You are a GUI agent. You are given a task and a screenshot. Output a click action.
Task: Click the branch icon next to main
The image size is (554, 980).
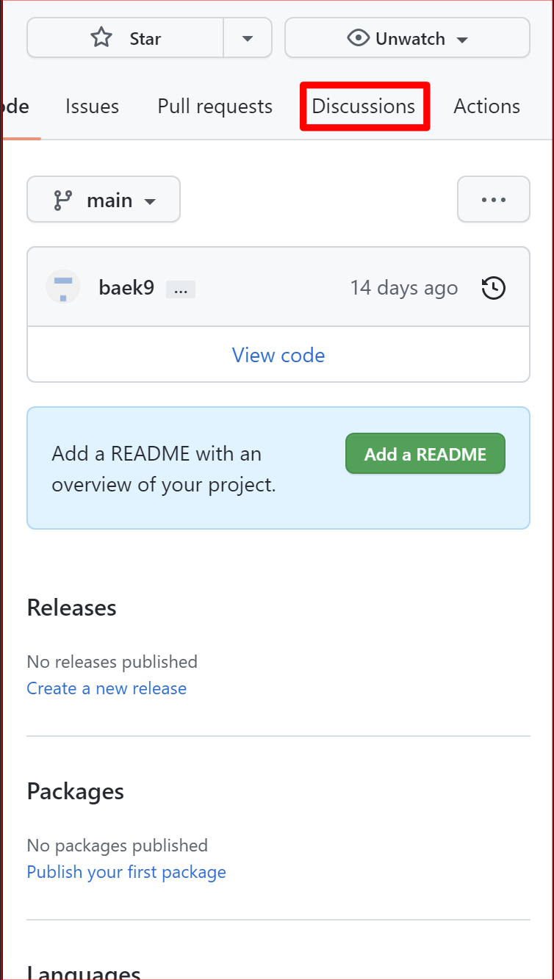[x=65, y=199]
